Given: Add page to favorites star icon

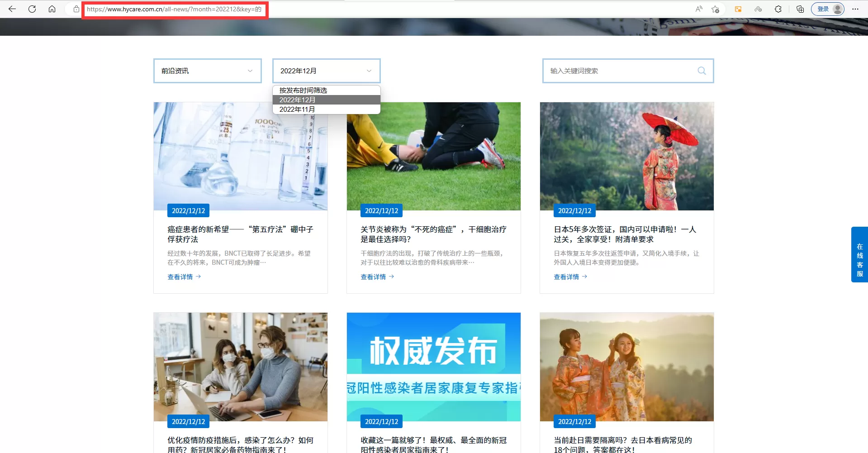Looking at the screenshot, I should pyautogui.click(x=715, y=9).
